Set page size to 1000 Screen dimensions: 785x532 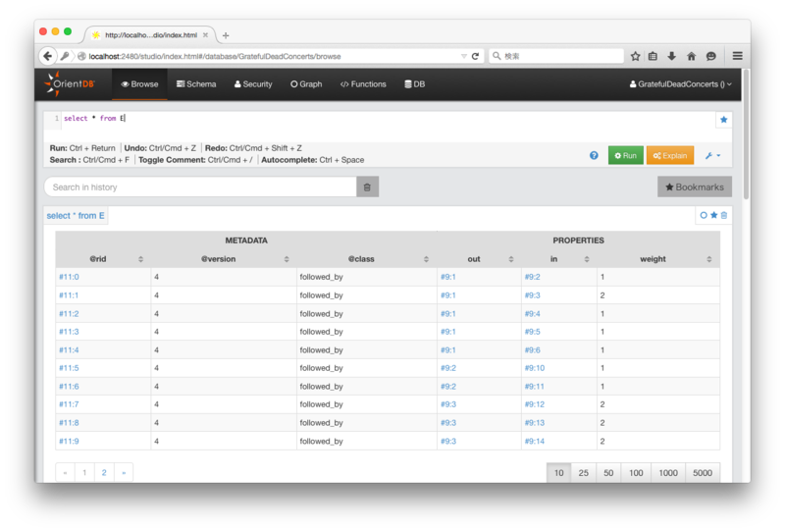(x=668, y=473)
